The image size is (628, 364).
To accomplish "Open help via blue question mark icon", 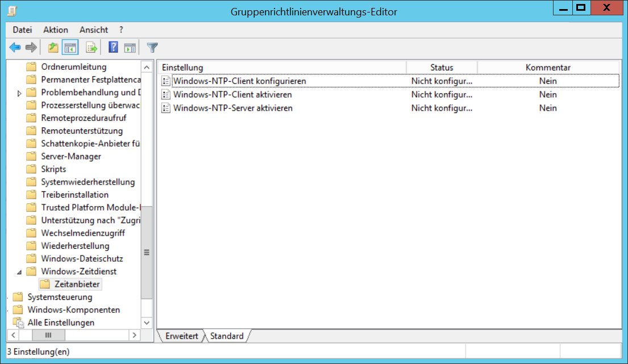I will point(113,48).
